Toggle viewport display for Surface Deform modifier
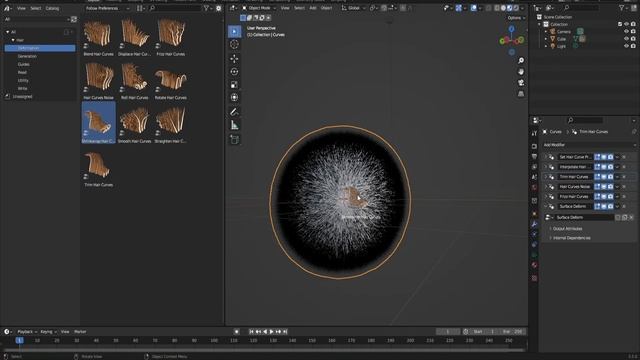Image resolution: width=640 pixels, height=360 pixels. click(604, 207)
